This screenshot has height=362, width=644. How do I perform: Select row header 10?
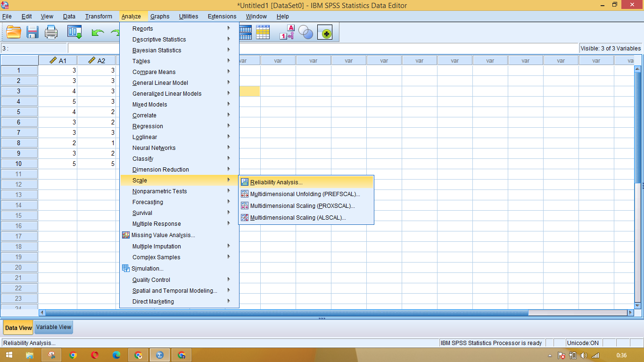19,164
